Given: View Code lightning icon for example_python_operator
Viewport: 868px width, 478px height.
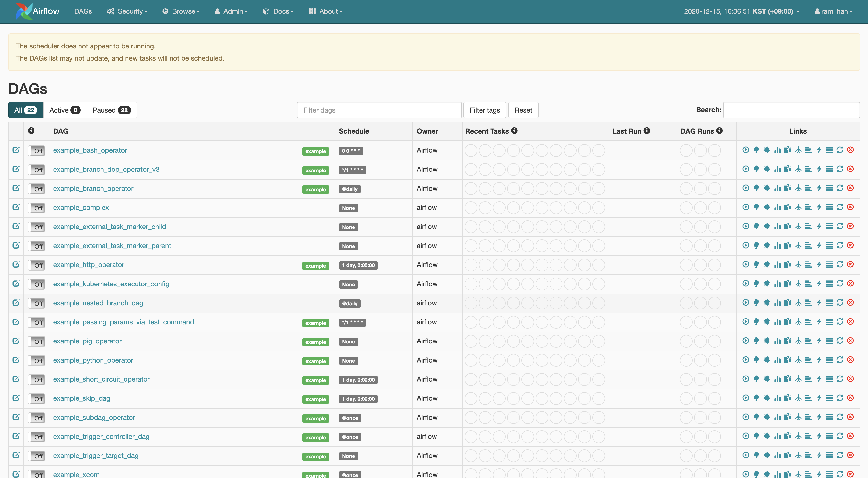Looking at the screenshot, I should (819, 360).
